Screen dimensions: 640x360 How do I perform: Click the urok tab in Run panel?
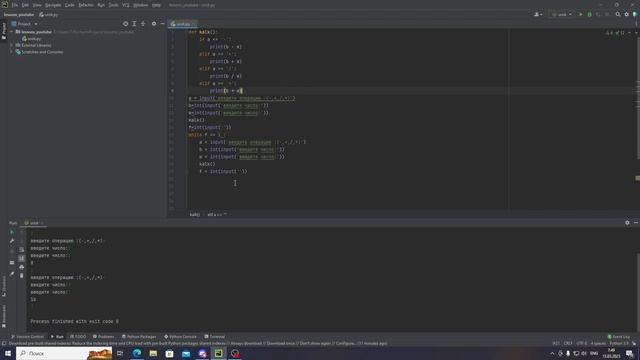33,223
